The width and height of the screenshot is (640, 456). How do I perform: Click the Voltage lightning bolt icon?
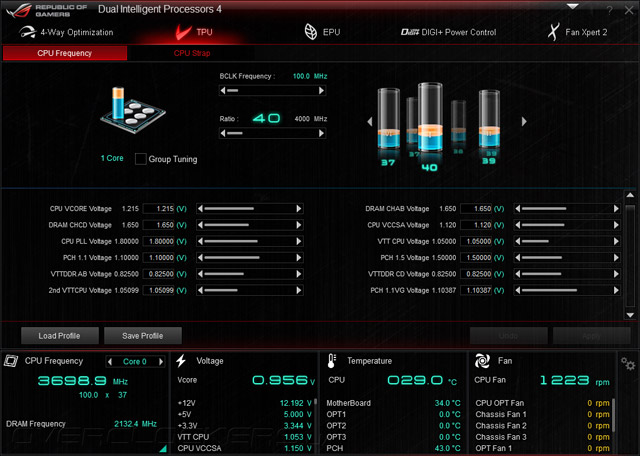coord(181,361)
